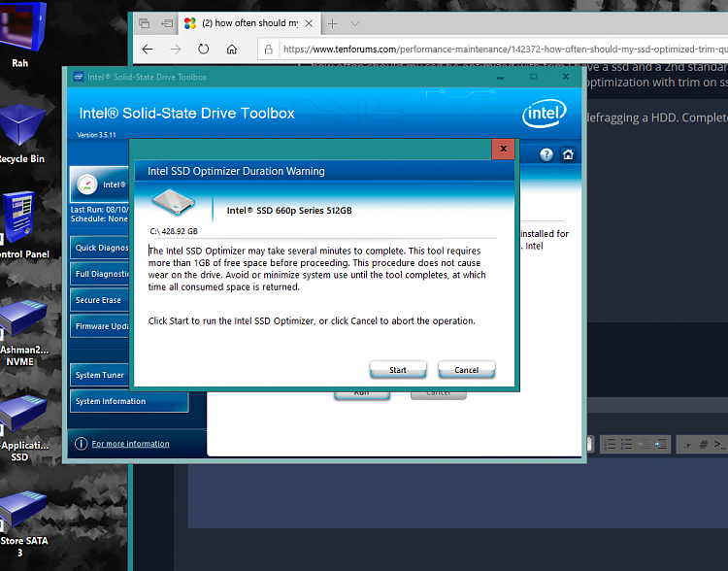Click the SSD drive image in the dialog

(x=174, y=202)
